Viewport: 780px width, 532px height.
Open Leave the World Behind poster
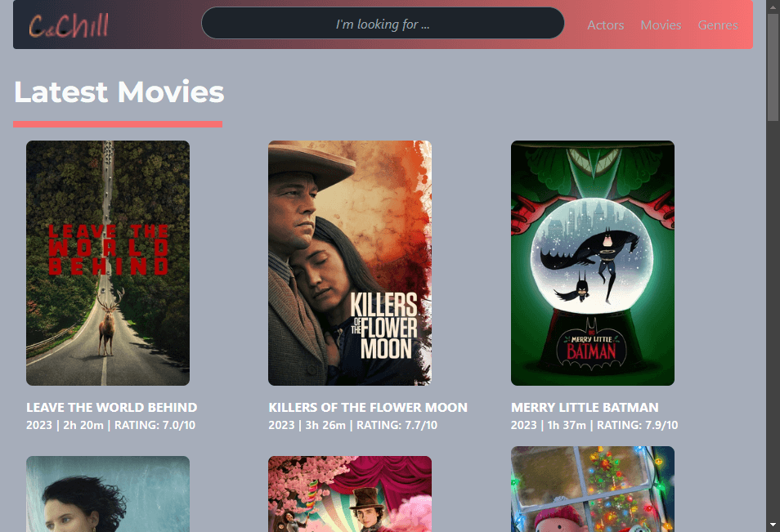(x=108, y=263)
